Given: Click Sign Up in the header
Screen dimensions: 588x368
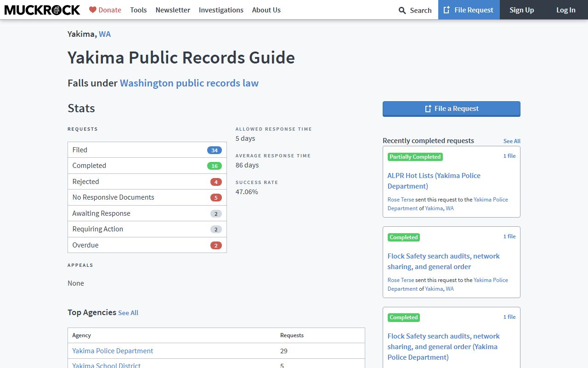Looking at the screenshot, I should tap(522, 10).
